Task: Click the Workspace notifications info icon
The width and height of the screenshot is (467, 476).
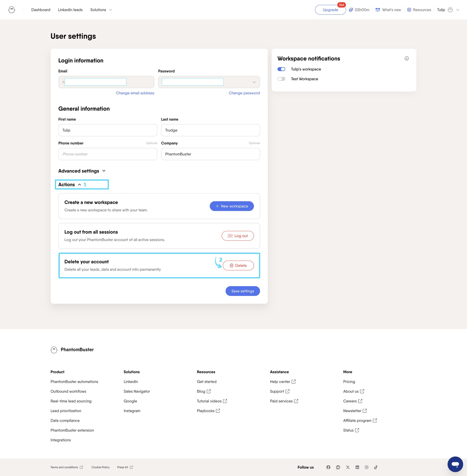Action: pyautogui.click(x=406, y=58)
